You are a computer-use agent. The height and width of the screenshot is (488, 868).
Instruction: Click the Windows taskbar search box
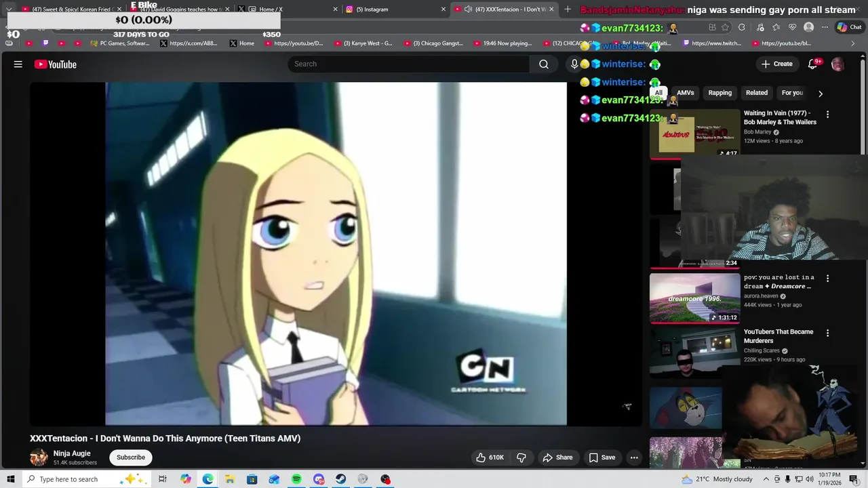pyautogui.click(x=87, y=479)
